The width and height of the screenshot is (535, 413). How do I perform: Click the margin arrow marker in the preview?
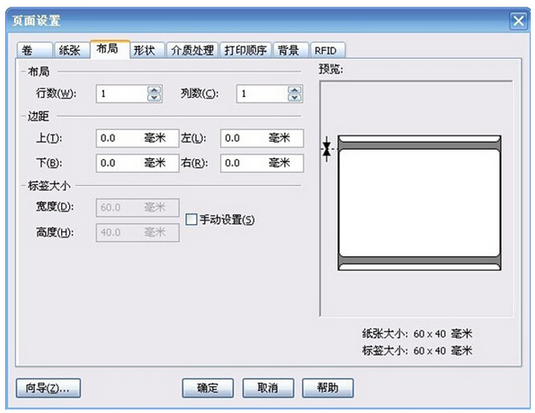point(327,149)
